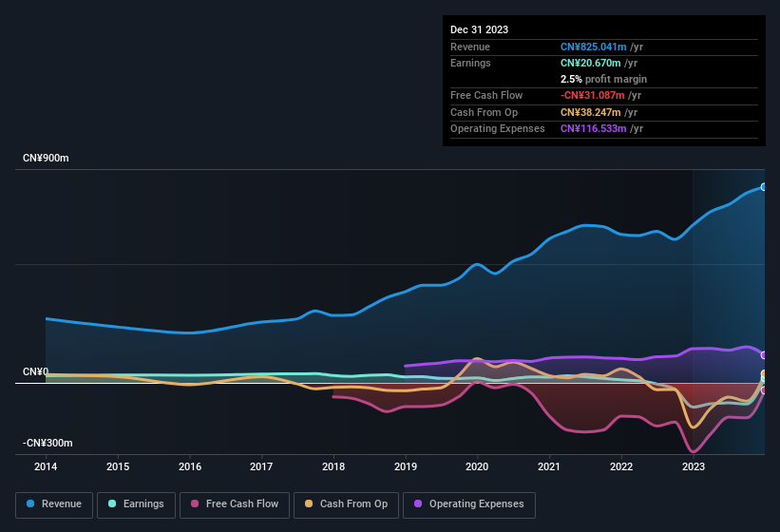Click the CN¥900m y-axis label
This screenshot has height=532, width=780.
point(46,158)
